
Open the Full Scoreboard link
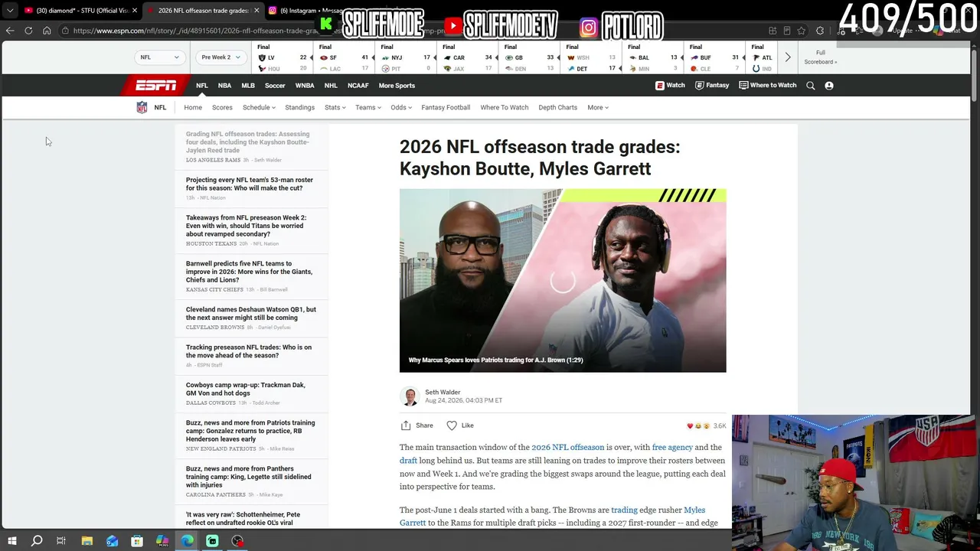pyautogui.click(x=820, y=57)
